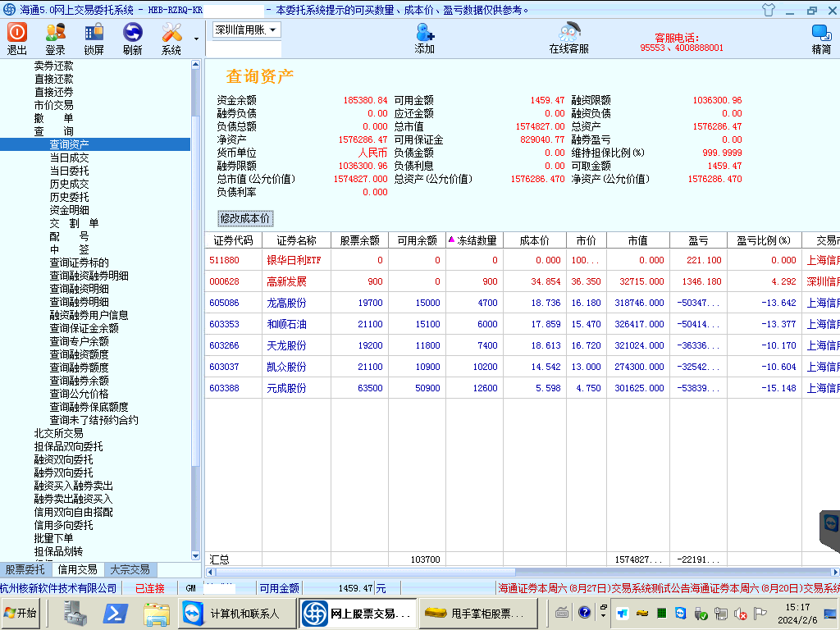Switch to the 股票委托 tab

(x=25, y=569)
